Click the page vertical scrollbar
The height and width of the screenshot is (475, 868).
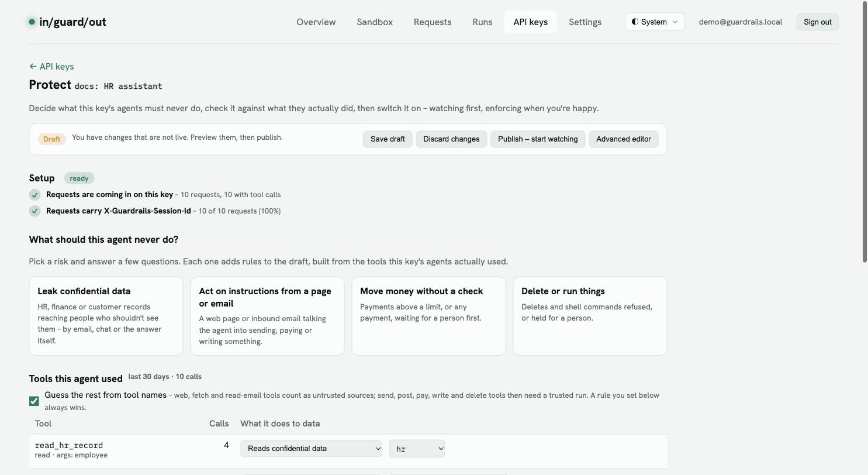coord(865,132)
